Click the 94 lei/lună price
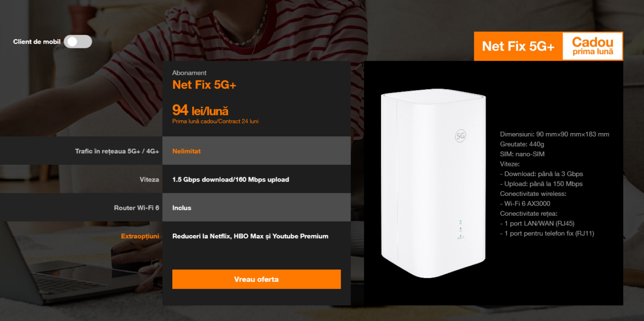The height and width of the screenshot is (321, 644). pyautogui.click(x=200, y=111)
